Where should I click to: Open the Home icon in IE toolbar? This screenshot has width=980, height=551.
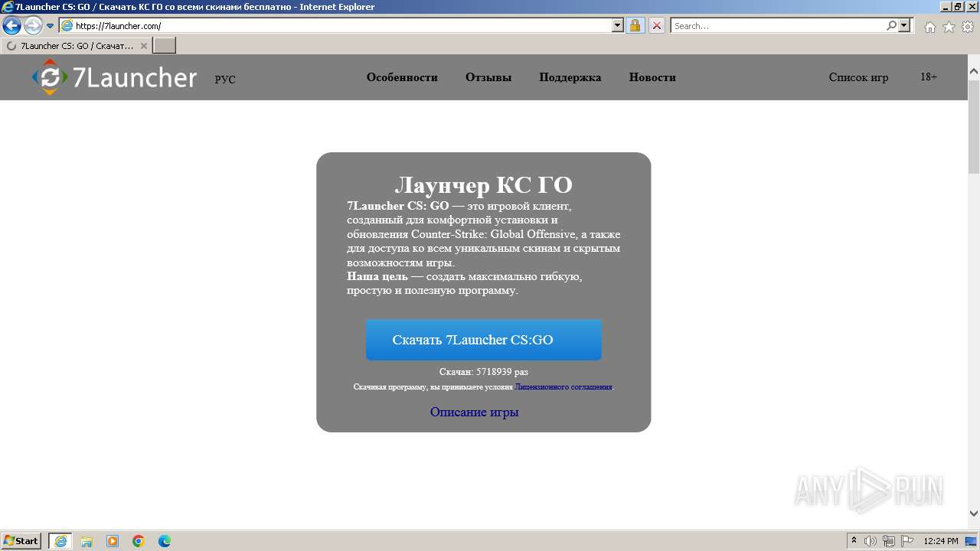pos(929,27)
